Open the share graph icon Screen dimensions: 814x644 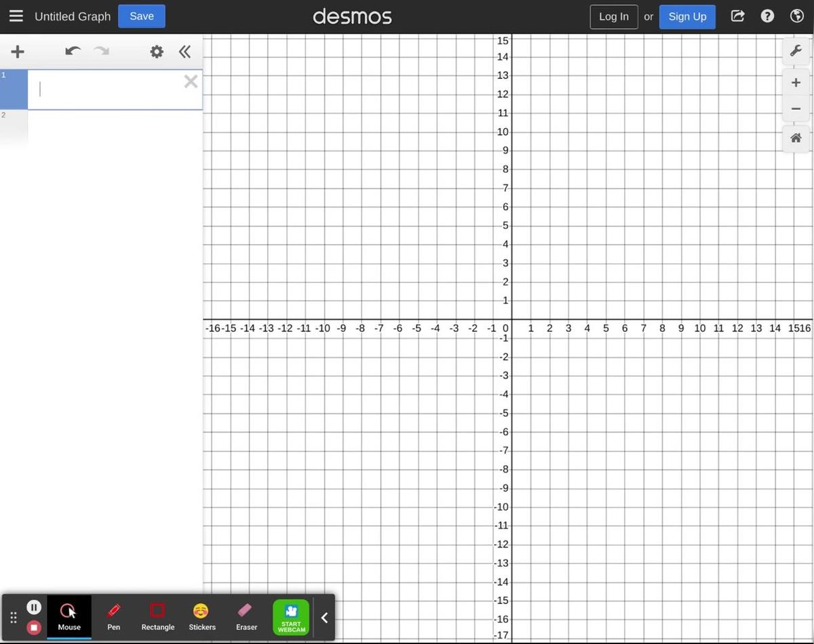point(737,16)
